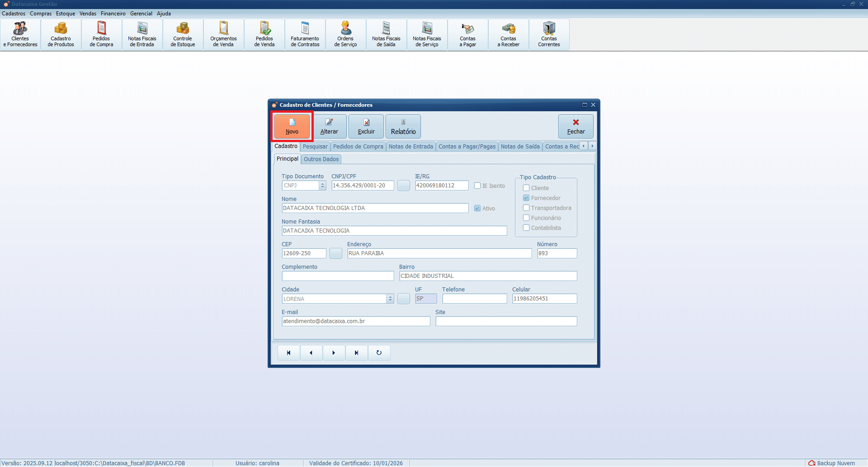The image size is (868, 467).
Task: Open Ordens de Serviço toolbar icon
Action: point(345,34)
